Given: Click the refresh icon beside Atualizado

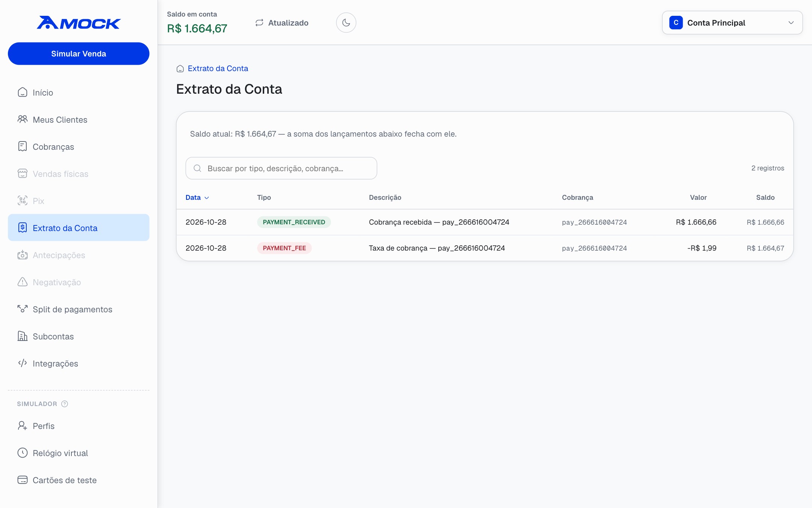Looking at the screenshot, I should [259, 23].
